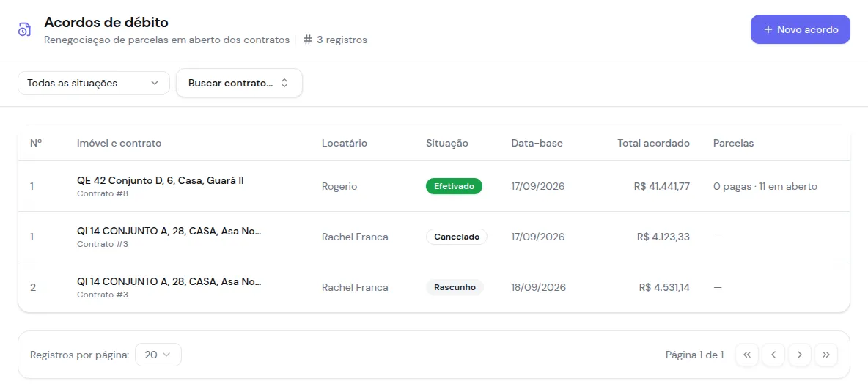Change records per page dropdown showing 20
Screen dimensions: 868x392
(158, 355)
